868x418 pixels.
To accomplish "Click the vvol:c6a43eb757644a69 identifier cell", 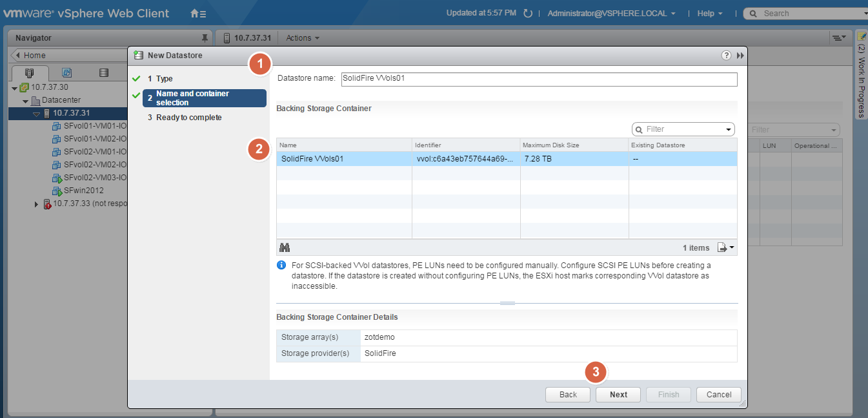I will tap(466, 158).
